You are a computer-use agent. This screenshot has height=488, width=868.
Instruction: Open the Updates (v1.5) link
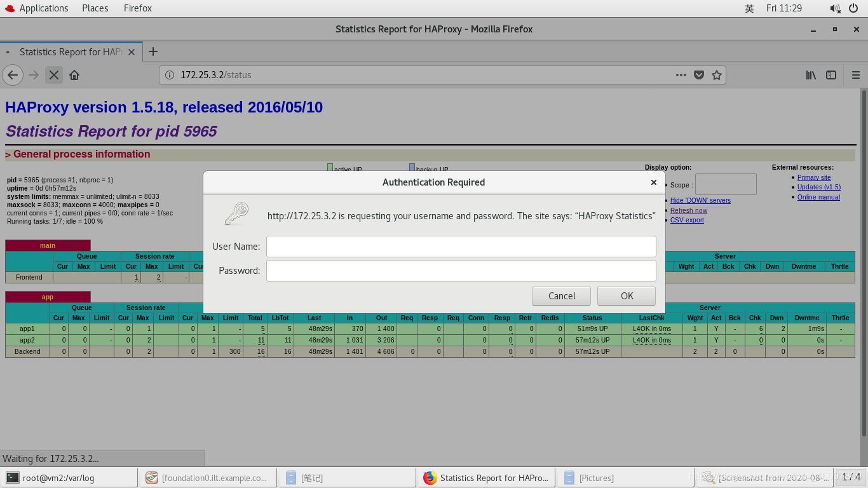pyautogui.click(x=819, y=187)
